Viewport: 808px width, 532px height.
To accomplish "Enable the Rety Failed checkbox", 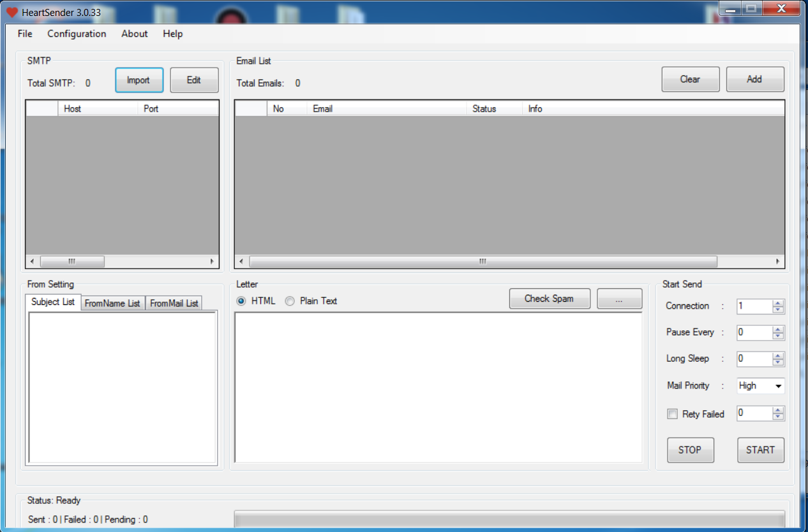I will [x=672, y=414].
